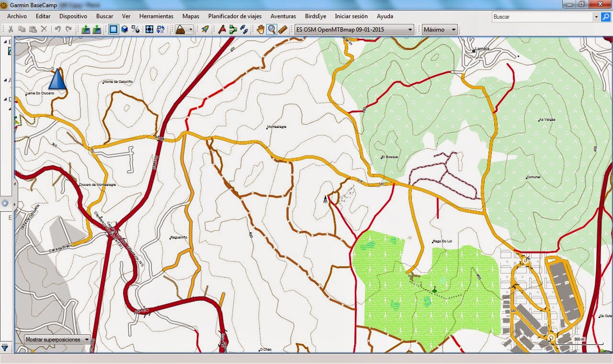Click the Rego Do Lol label
Screen dimensions: 613x364
tap(442, 241)
